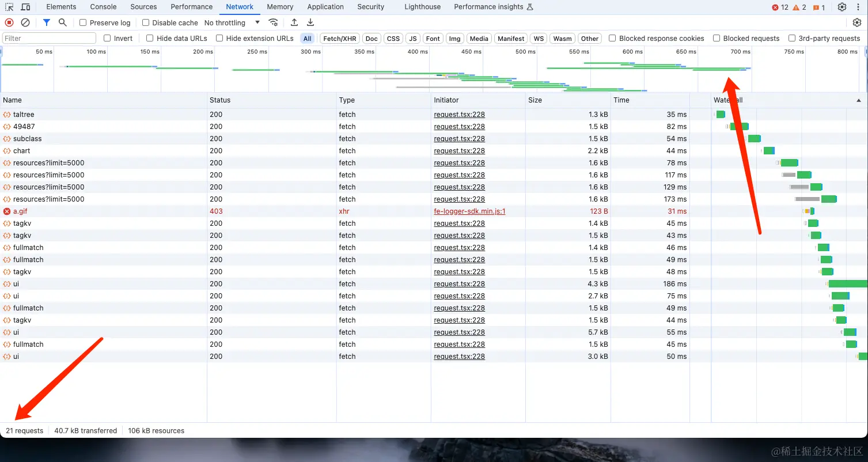This screenshot has width=868, height=462.
Task: Click the fetch icon beside chart
Action: pyautogui.click(x=7, y=151)
